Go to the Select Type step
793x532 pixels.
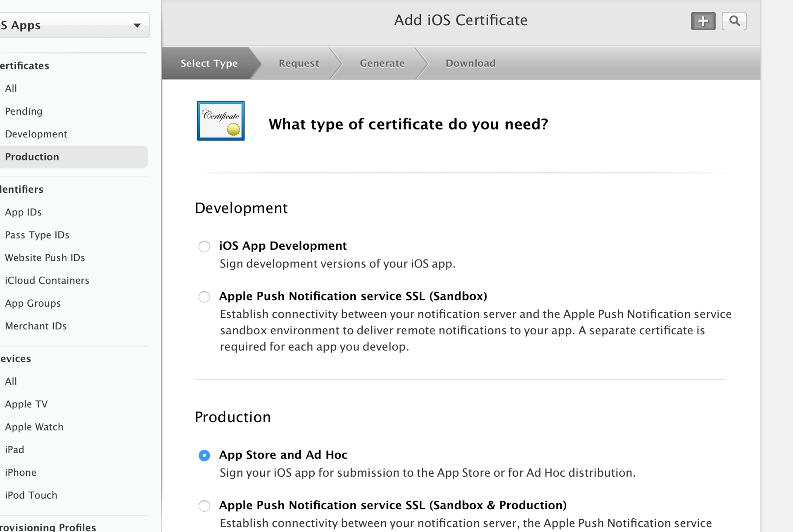209,63
